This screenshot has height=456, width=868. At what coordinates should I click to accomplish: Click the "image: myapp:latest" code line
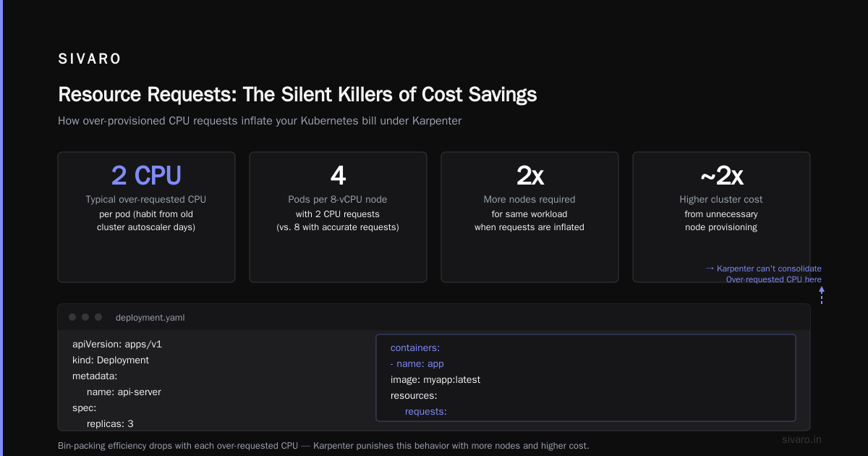435,379
